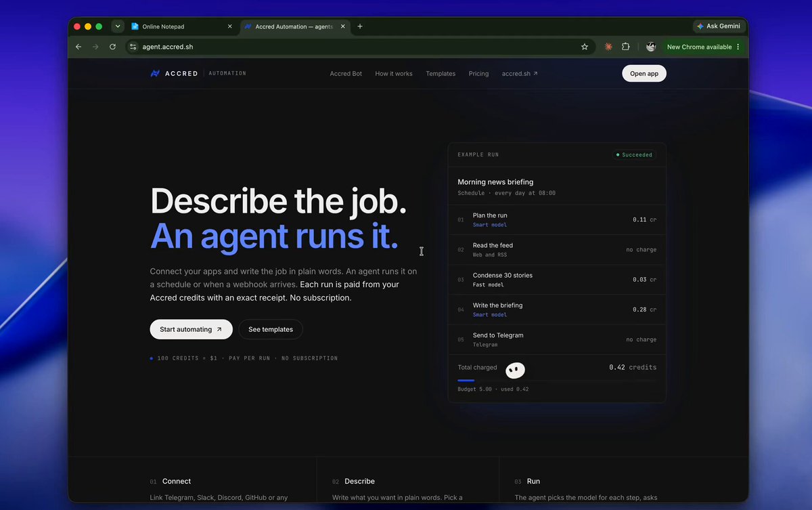Click the Accred logo in the header
This screenshot has height=510, width=812.
[x=174, y=73]
